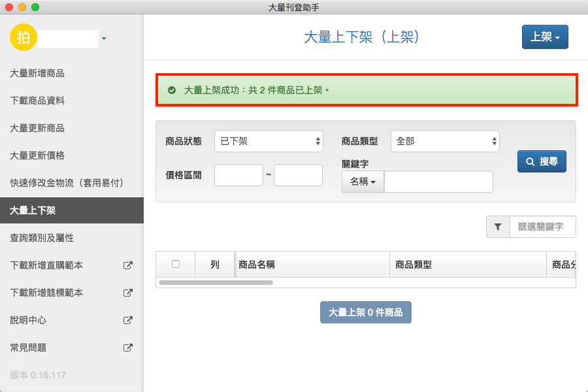Toggle the select-all checkbox in table header
The image size is (588, 392).
point(175,264)
